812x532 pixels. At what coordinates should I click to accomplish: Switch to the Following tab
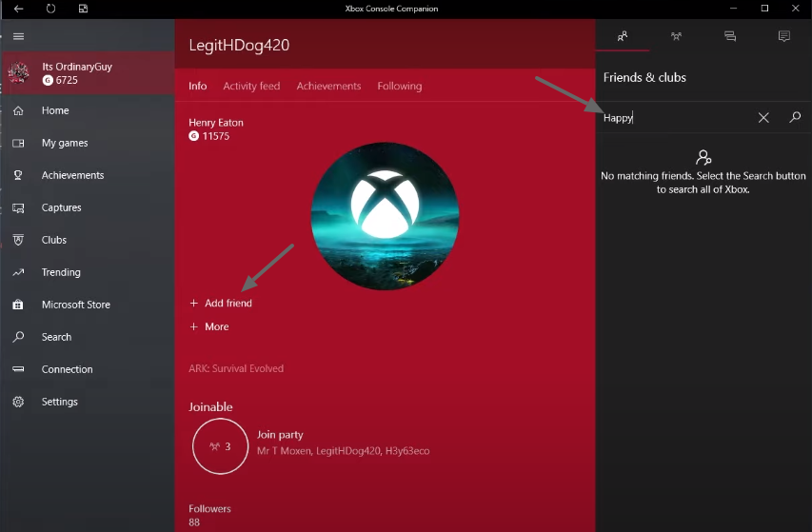click(399, 86)
